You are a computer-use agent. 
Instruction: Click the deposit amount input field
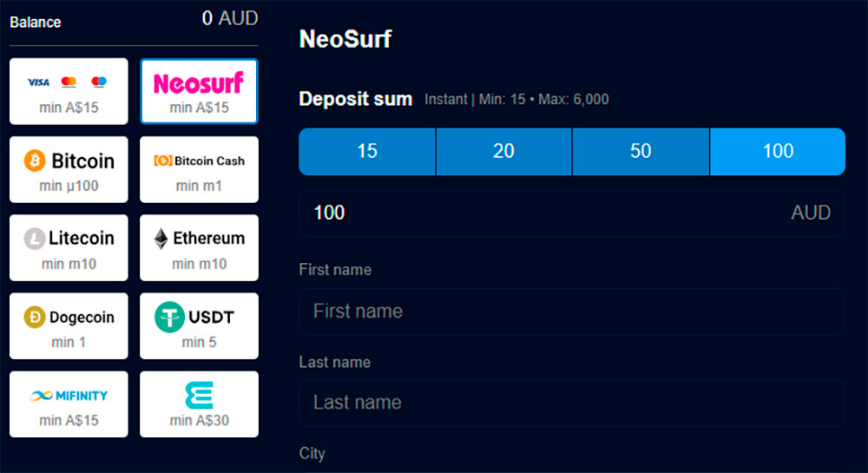point(538,213)
